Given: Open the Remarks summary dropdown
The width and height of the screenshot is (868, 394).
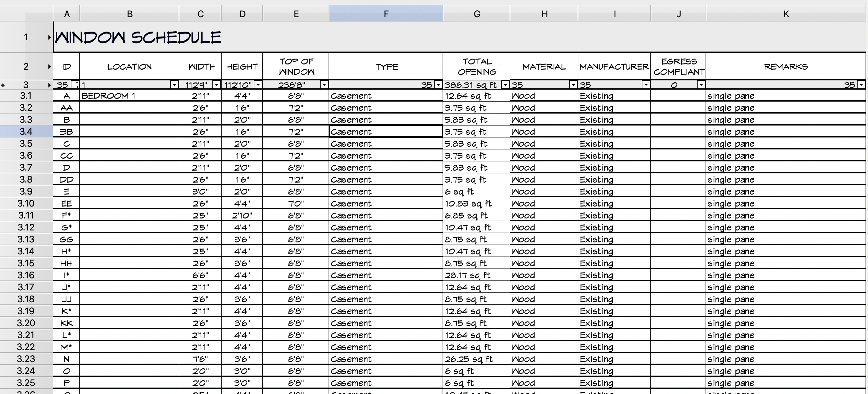Looking at the screenshot, I should click(861, 85).
